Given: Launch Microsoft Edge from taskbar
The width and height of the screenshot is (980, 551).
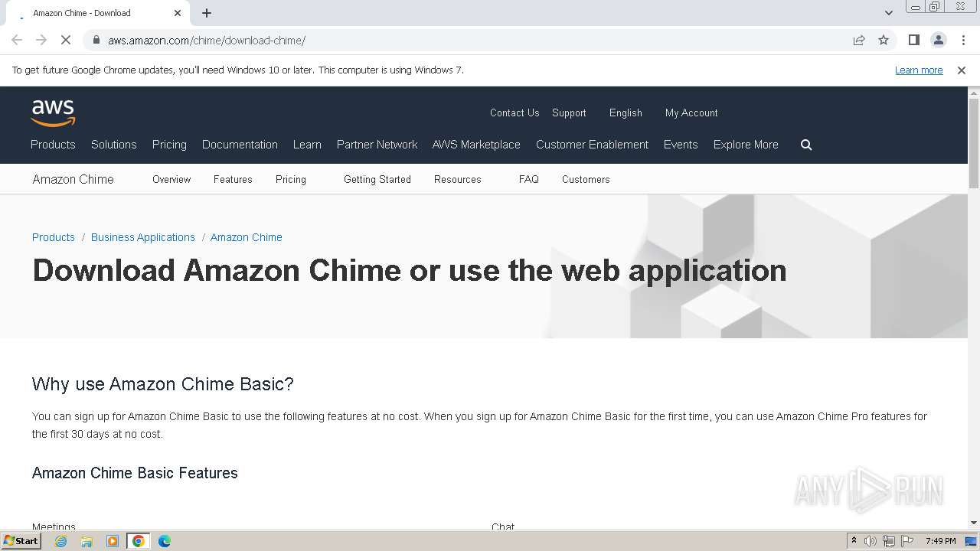Looking at the screenshot, I should click(165, 541).
